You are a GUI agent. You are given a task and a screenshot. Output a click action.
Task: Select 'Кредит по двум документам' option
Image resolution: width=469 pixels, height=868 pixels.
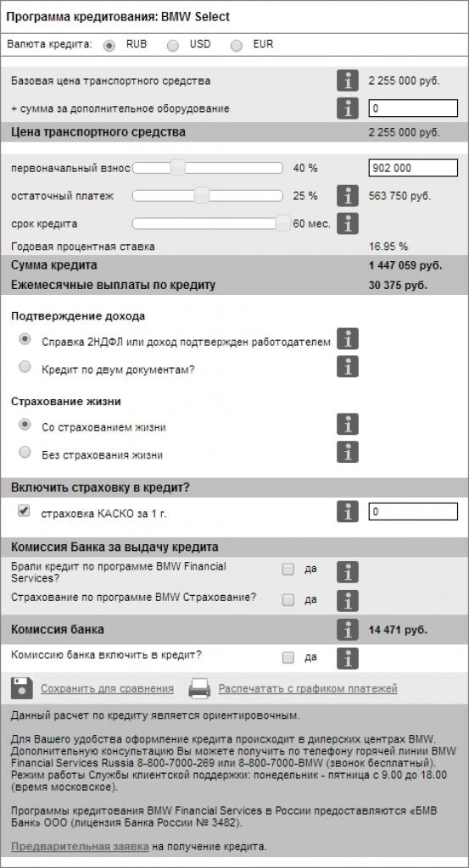pyautogui.click(x=25, y=366)
